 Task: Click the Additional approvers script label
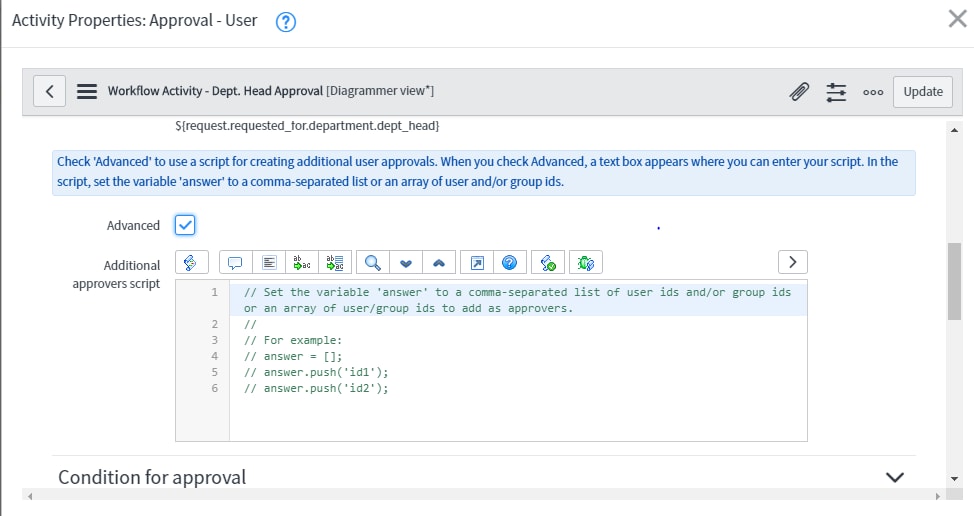[116, 274]
